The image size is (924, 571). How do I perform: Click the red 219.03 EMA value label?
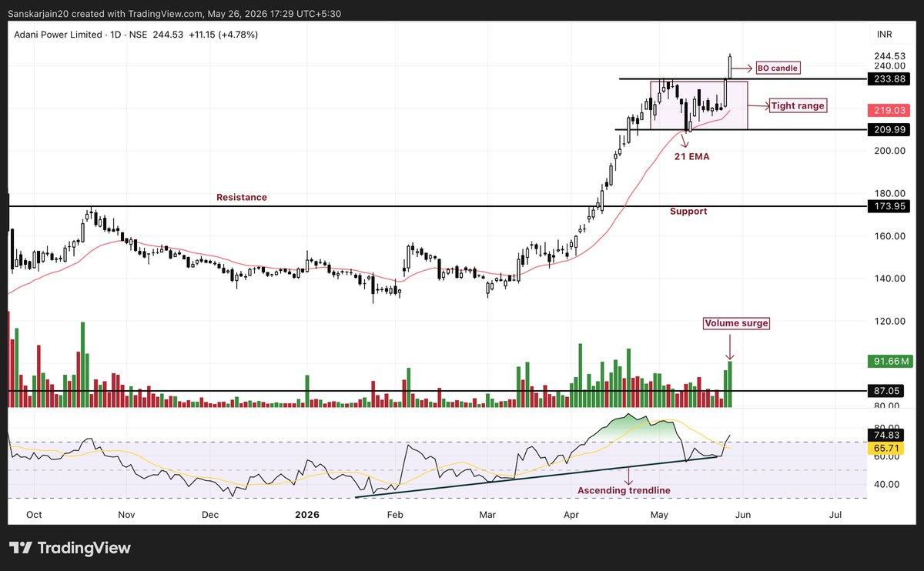click(889, 111)
